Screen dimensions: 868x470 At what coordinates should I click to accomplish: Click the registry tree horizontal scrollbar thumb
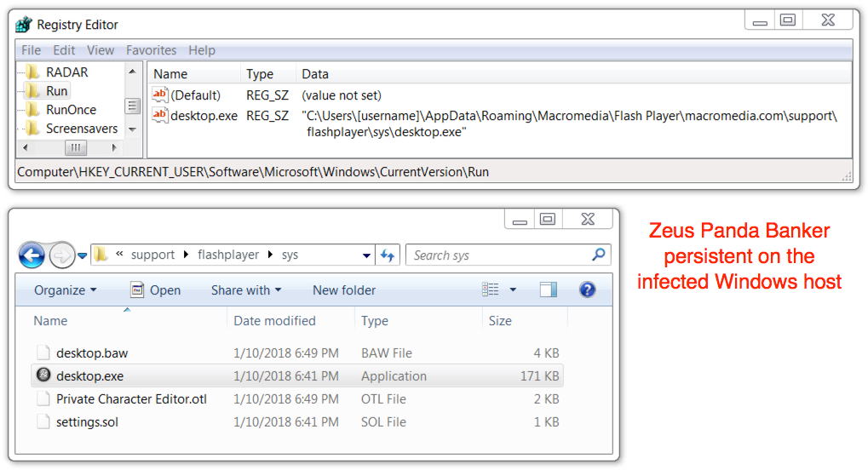[x=76, y=148]
